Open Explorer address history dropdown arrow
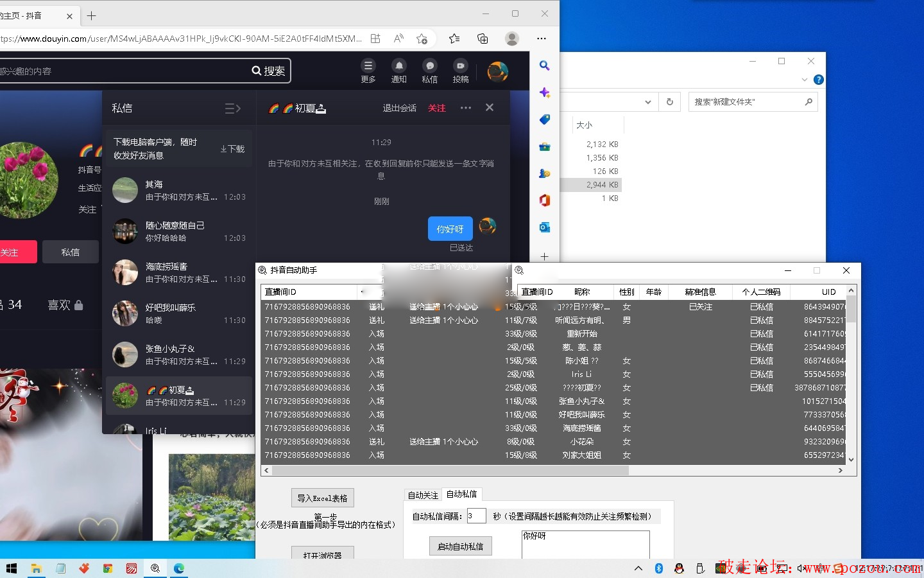This screenshot has width=924, height=578. 648,102
